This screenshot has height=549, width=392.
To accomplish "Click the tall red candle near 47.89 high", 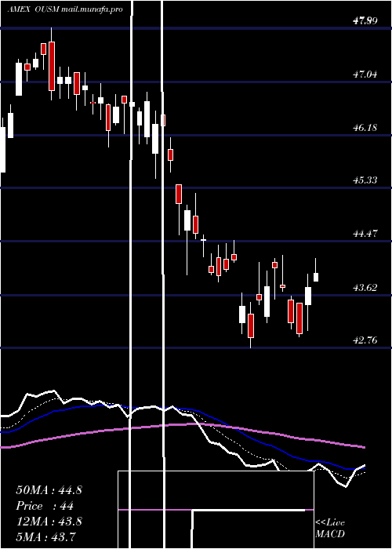I will [52, 66].
